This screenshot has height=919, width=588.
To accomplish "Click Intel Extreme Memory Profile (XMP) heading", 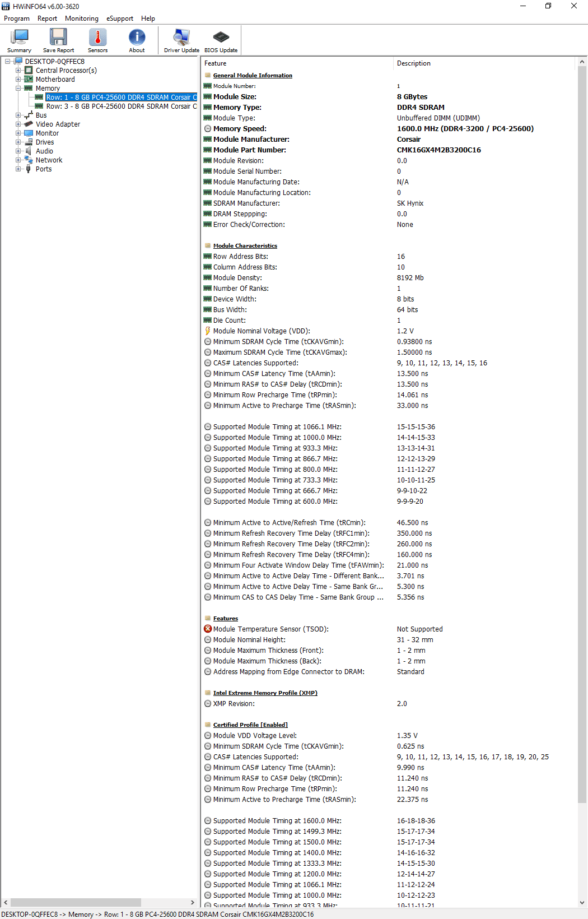I will point(265,693).
